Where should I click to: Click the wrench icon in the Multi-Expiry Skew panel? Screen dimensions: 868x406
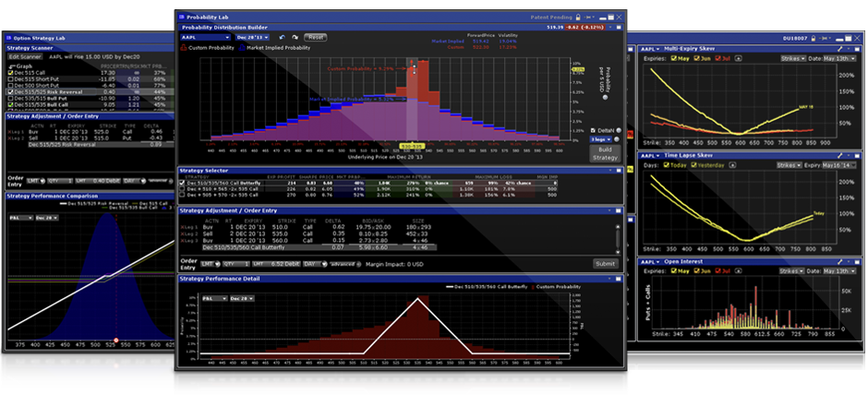point(839,49)
